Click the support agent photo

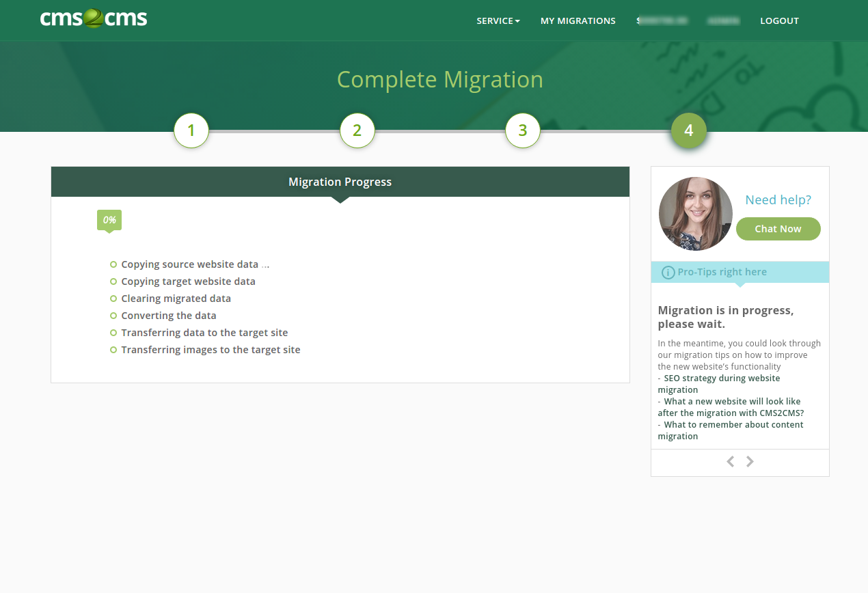click(696, 214)
